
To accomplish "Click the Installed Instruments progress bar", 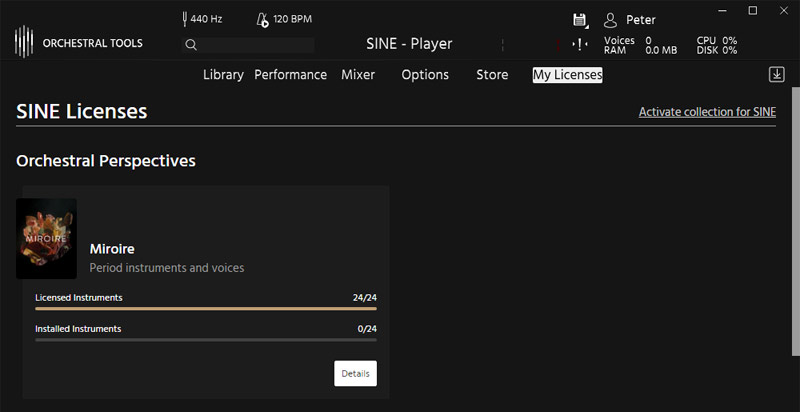I will (206, 340).
